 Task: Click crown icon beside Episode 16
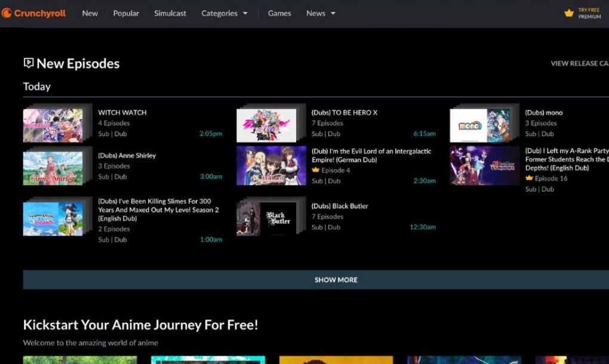point(529,178)
